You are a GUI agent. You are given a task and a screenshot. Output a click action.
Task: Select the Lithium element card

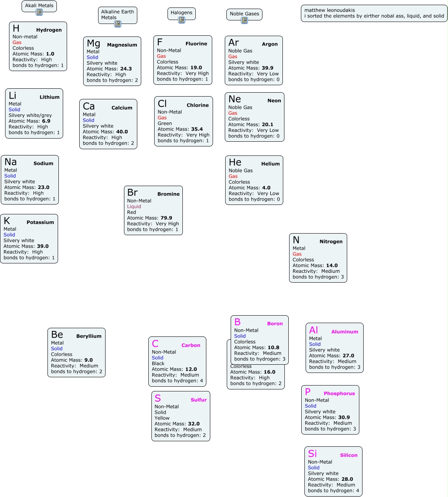click(x=34, y=113)
